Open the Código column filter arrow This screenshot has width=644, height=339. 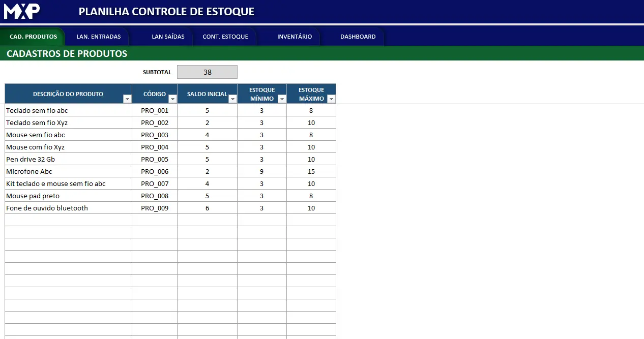[172, 99]
